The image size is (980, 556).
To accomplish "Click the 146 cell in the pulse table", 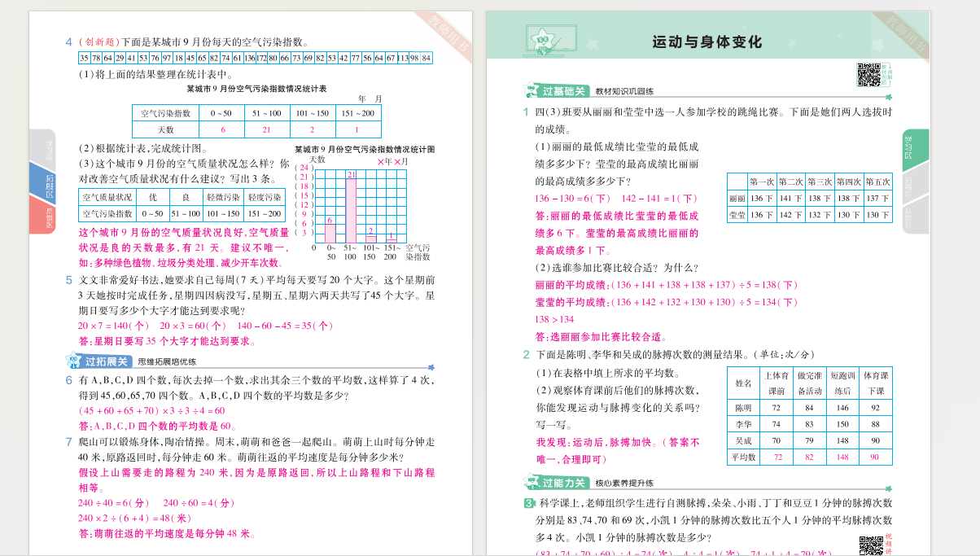I will pos(842,407).
